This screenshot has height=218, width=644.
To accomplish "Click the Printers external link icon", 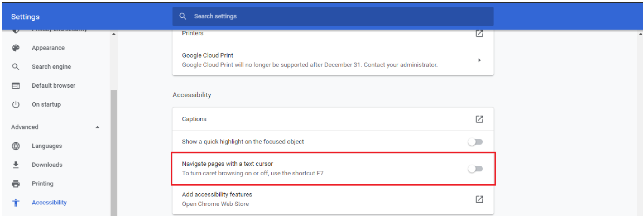I will (479, 33).
